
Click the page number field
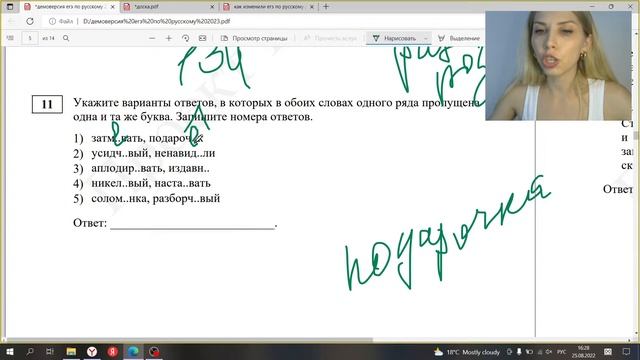pyautogui.click(x=30, y=38)
